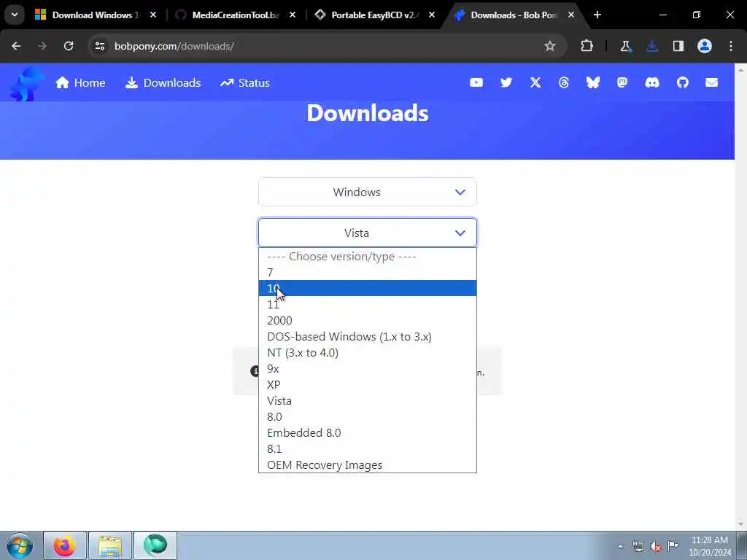Open the Threads social icon

(564, 83)
